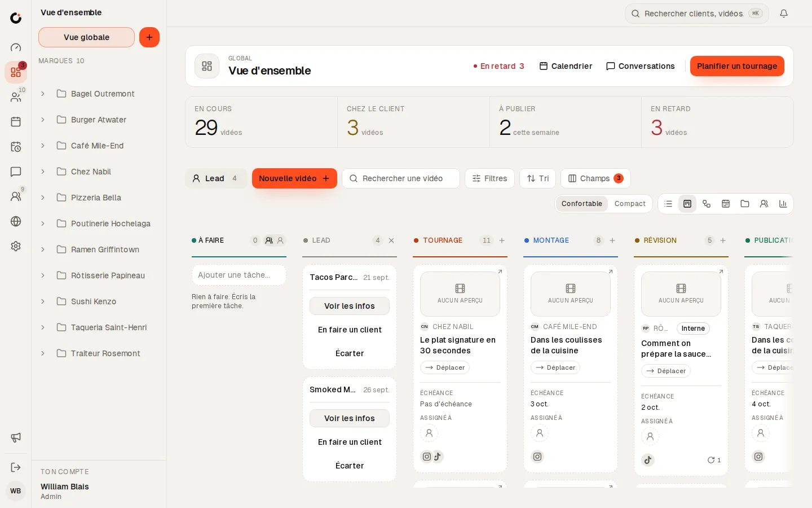Expand the Rôtisserie Papineau folder
812x508 pixels.
[x=43, y=275]
